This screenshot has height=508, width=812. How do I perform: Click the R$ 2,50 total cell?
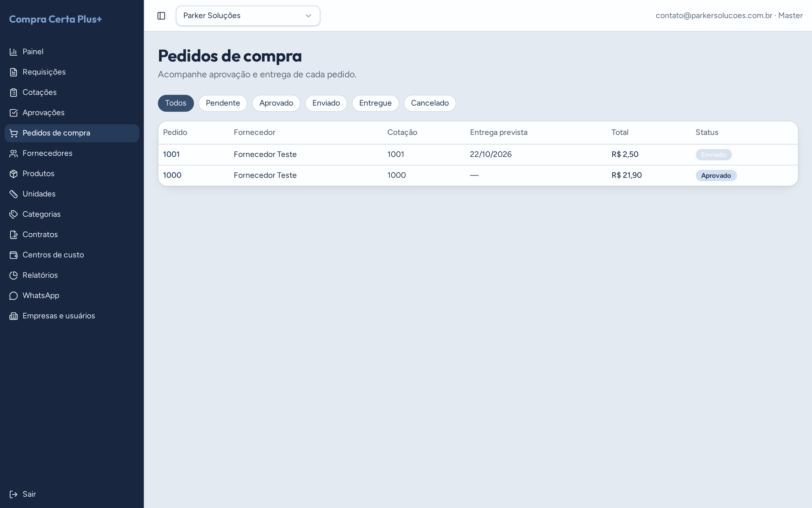coord(625,155)
